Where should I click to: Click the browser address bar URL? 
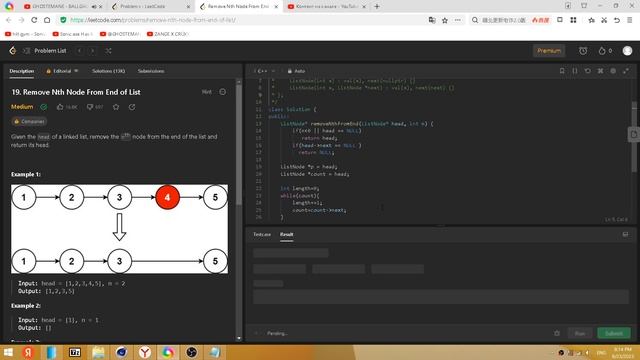point(153,20)
